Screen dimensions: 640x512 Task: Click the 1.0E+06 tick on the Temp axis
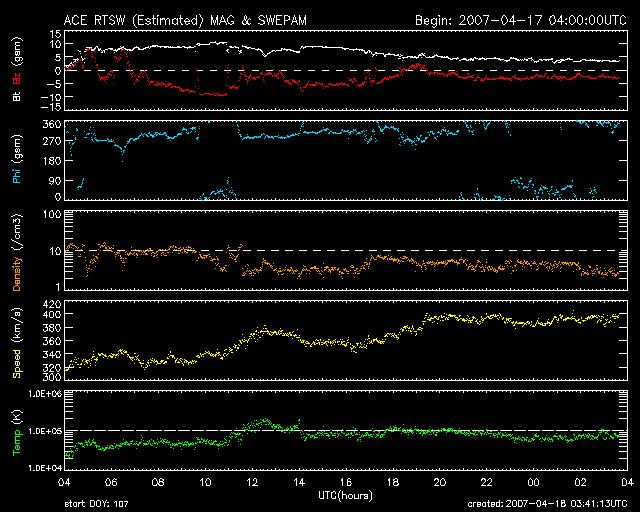(x=45, y=394)
